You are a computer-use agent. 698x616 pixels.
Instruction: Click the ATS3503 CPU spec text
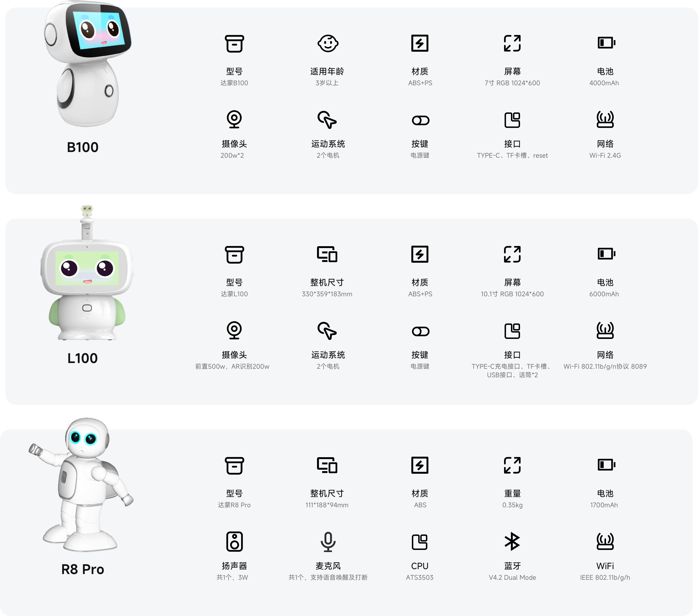tap(420, 577)
